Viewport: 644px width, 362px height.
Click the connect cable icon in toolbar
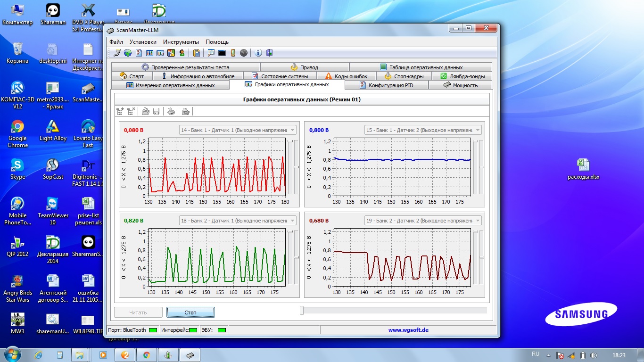[x=117, y=53]
